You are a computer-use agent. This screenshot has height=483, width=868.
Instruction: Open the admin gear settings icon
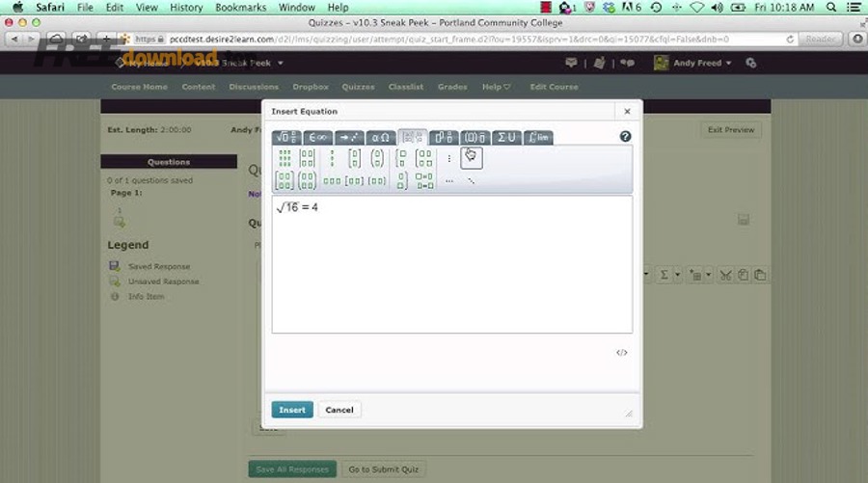pyautogui.click(x=750, y=63)
